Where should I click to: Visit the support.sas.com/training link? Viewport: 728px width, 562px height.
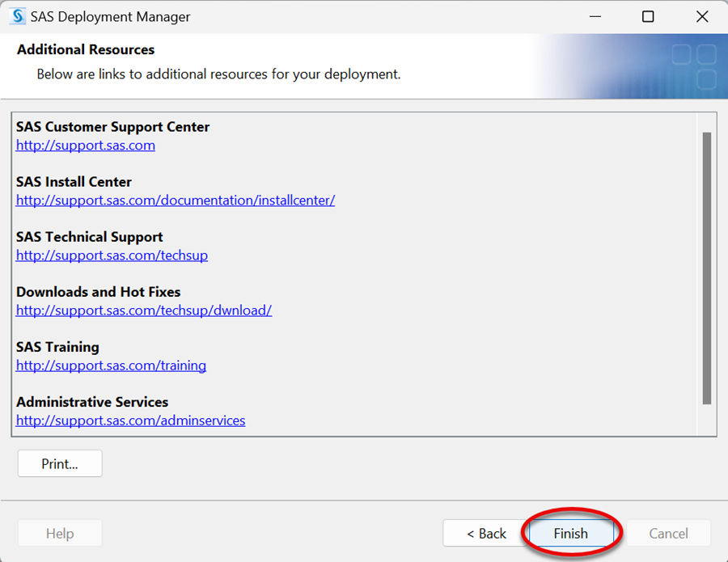[x=111, y=366]
